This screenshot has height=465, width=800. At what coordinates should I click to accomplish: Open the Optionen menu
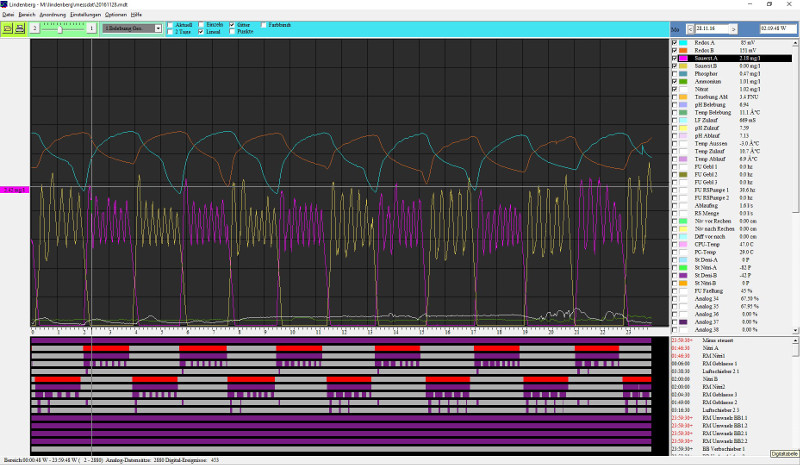[x=115, y=15]
